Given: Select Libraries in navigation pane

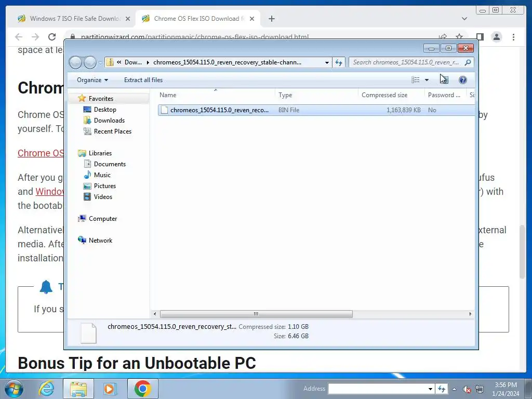Looking at the screenshot, I should [100, 153].
